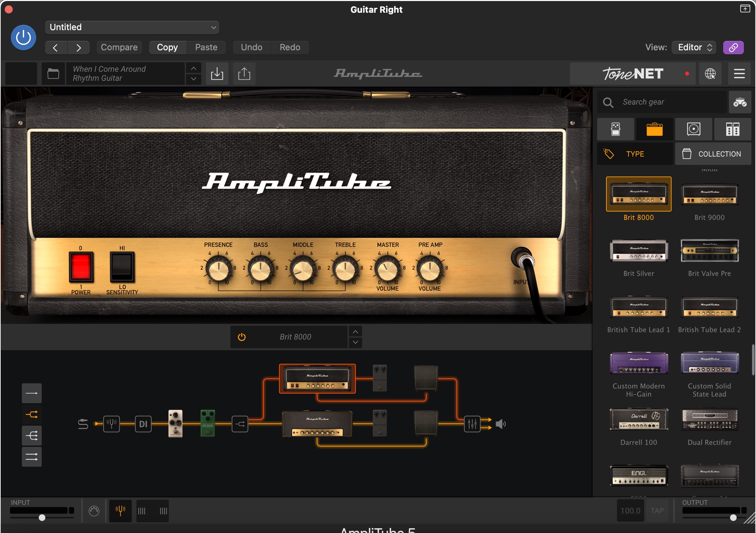Switch to the TYPE tab

tap(635, 154)
